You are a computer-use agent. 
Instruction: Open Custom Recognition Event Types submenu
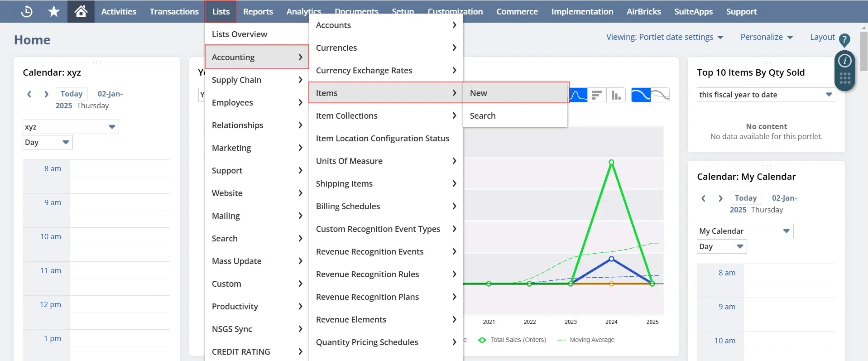(x=386, y=229)
